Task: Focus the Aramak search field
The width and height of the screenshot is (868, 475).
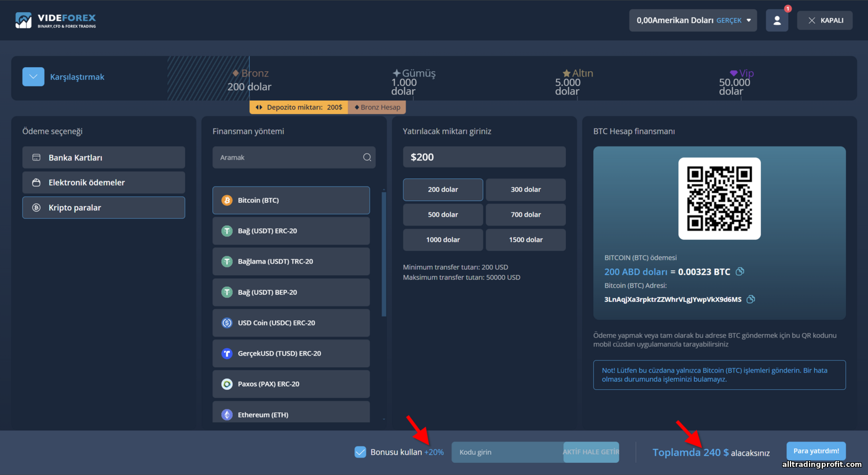Action: point(294,158)
